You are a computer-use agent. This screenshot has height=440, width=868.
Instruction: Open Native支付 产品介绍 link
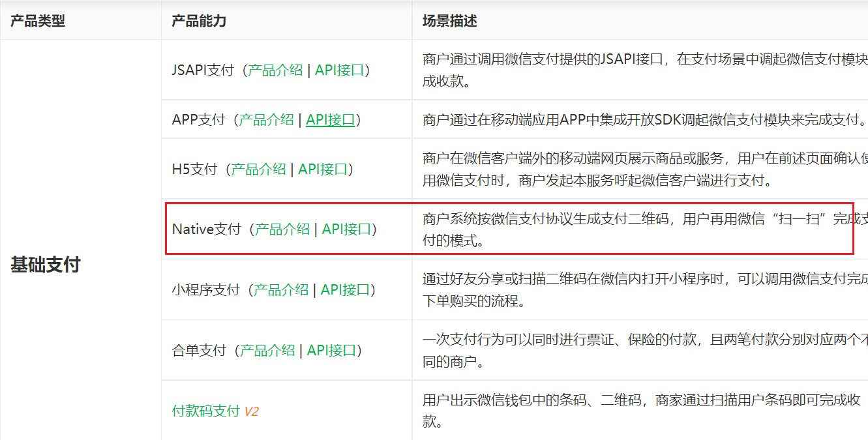[282, 229]
